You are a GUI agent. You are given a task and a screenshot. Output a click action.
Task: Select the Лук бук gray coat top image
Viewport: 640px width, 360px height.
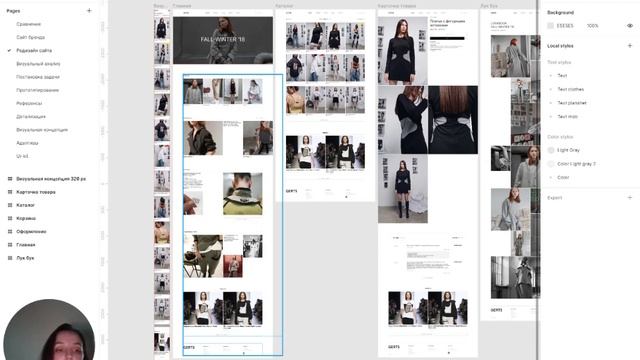click(510, 56)
